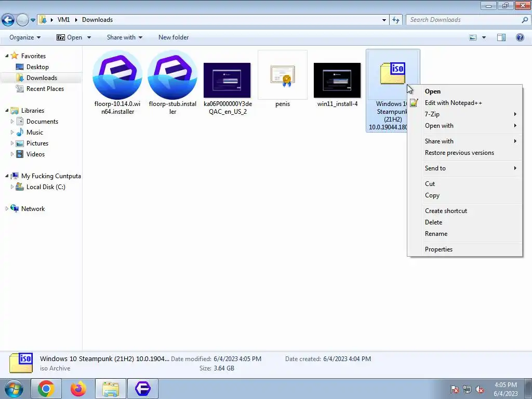Expand the address bar history dropdown
This screenshot has width=532, height=399.
pos(384,20)
